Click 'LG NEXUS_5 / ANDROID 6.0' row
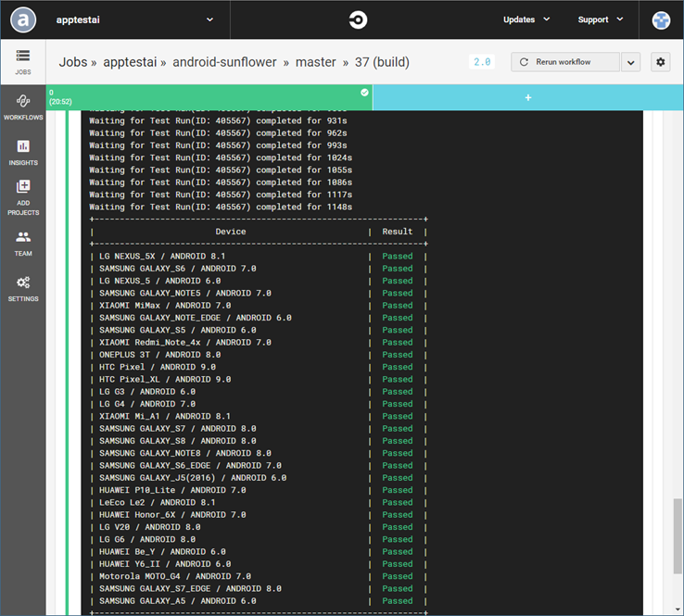The image size is (684, 616). pos(259,281)
